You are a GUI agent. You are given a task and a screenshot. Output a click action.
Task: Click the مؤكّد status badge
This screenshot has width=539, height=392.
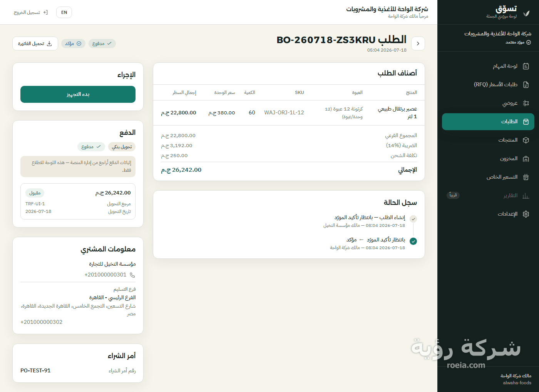point(73,44)
